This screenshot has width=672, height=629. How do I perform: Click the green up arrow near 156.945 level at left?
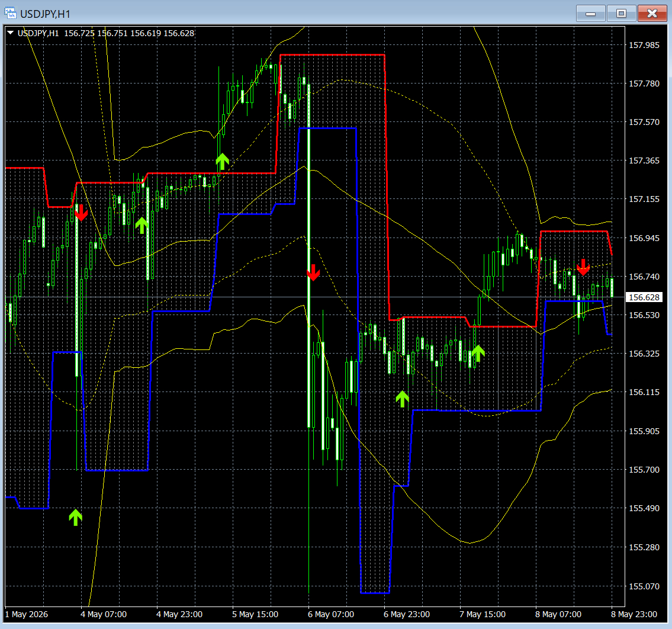point(142,225)
